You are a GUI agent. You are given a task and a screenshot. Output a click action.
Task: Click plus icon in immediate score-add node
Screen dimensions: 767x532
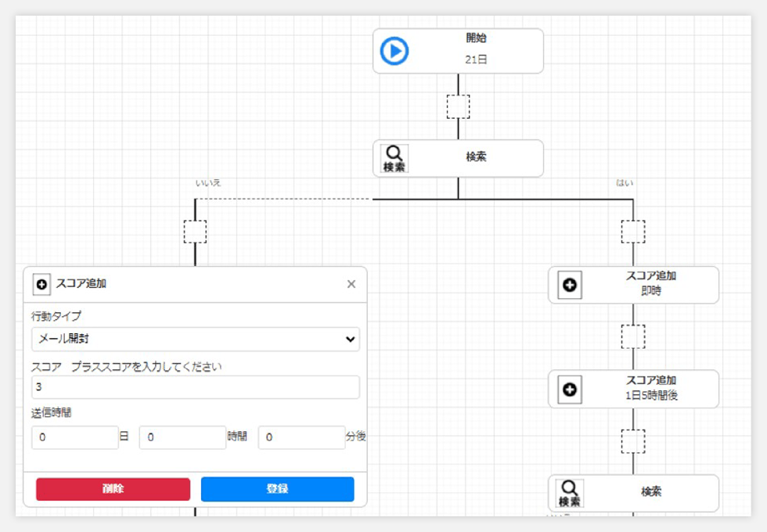[x=570, y=285]
